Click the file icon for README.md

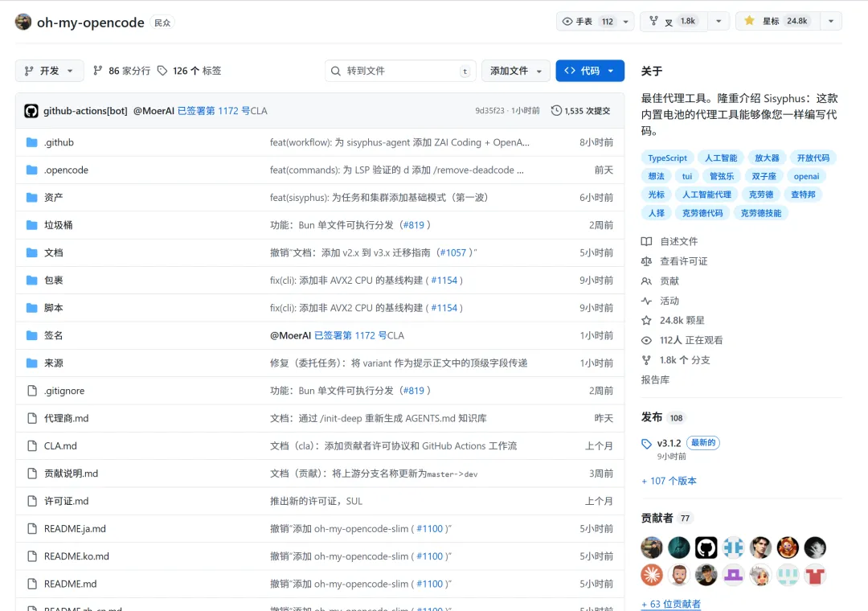click(32, 584)
